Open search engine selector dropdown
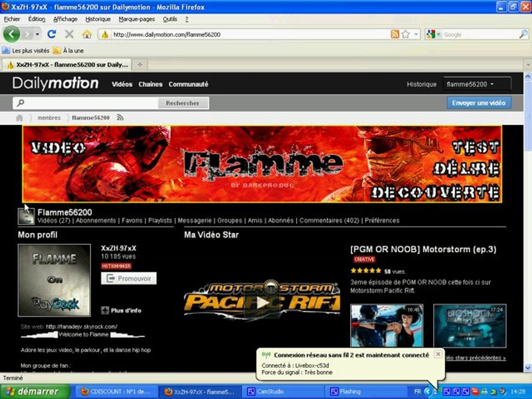The image size is (532, 399). [439, 34]
